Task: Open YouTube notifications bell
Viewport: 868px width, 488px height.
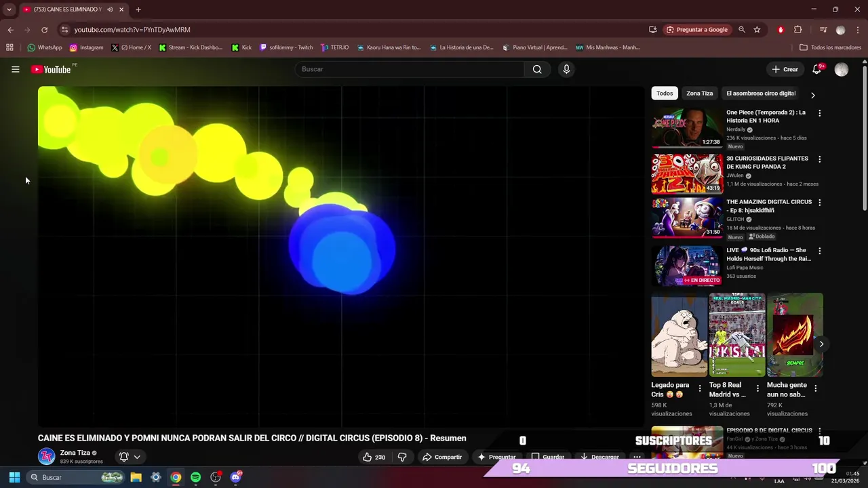Action: tap(817, 69)
